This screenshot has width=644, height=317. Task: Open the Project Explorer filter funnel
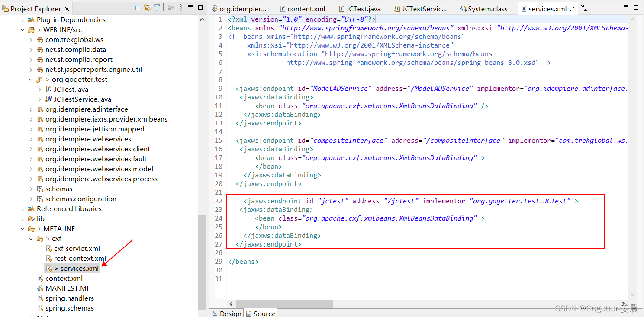[x=157, y=8]
